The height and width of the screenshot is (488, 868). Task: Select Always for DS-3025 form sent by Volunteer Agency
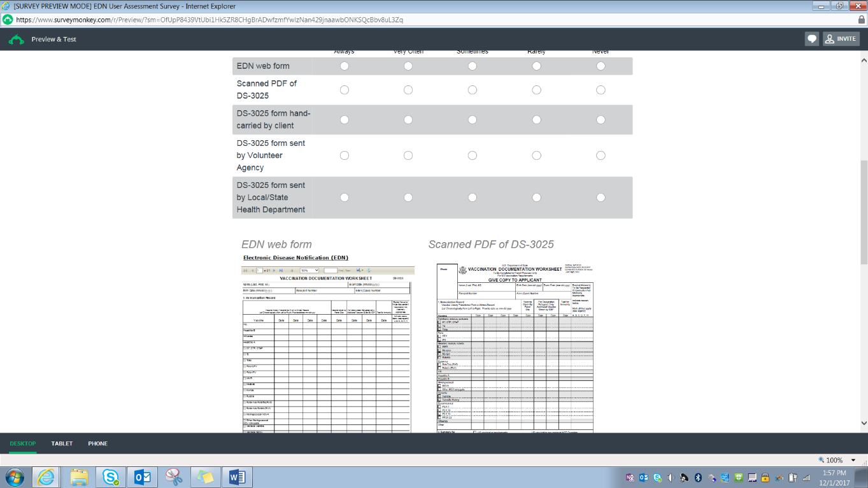click(345, 155)
